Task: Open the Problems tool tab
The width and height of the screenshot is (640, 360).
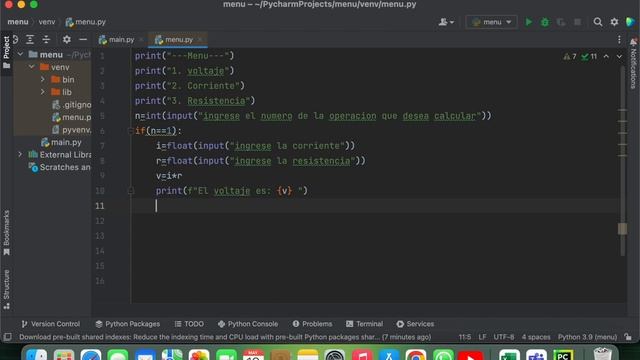Action: pos(312,324)
